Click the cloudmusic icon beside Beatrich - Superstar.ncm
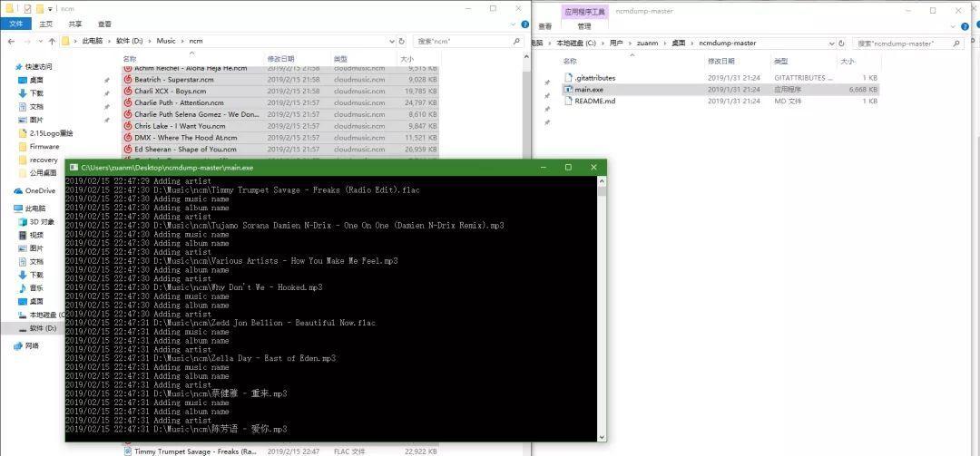980x456 pixels. coord(128,80)
